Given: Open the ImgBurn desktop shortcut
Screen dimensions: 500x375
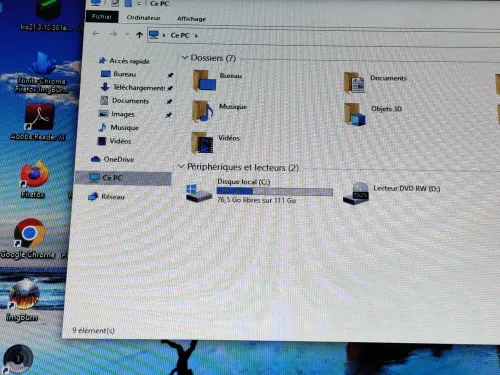Looking at the screenshot, I should [23, 301].
